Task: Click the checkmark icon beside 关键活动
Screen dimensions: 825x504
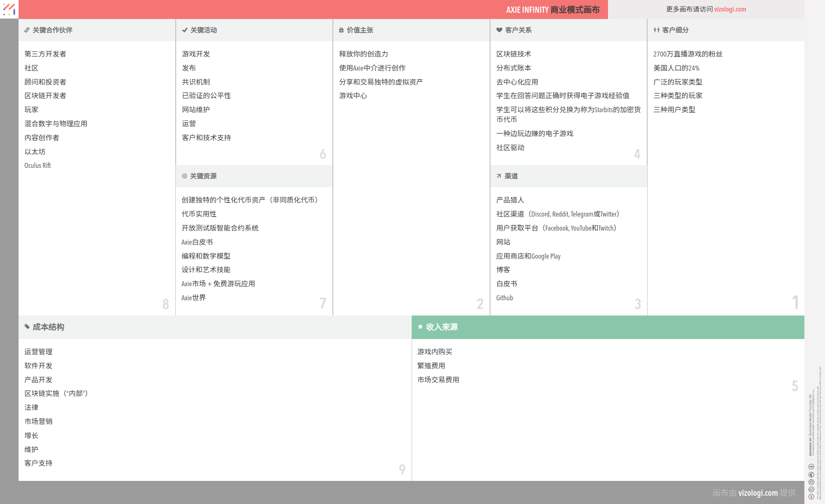Action: pos(184,30)
